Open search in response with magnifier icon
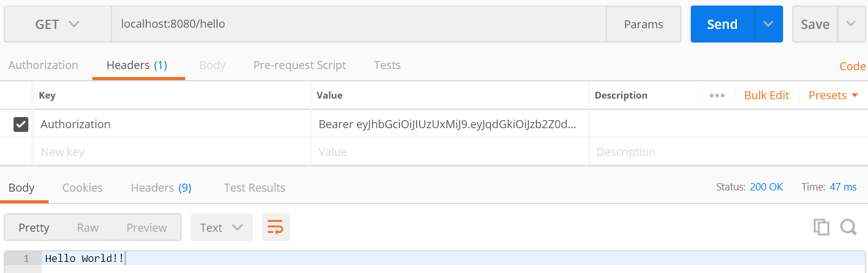868x273 pixels. point(848,227)
